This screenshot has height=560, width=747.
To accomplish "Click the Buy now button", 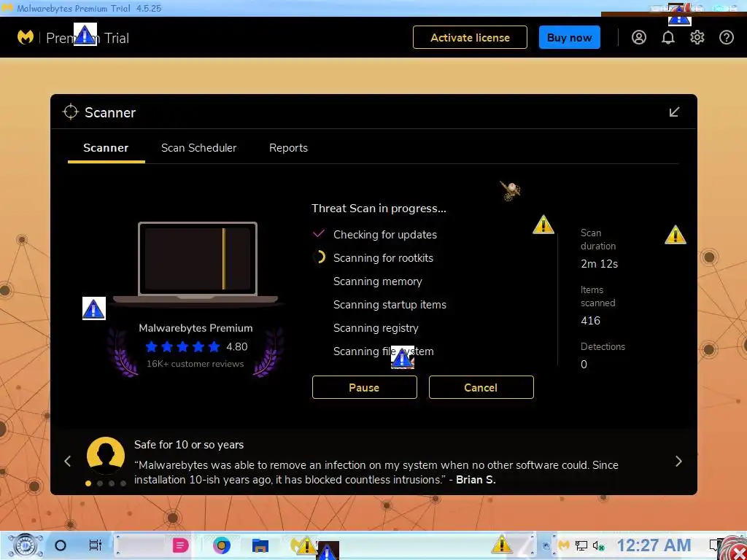I will (x=569, y=37).
